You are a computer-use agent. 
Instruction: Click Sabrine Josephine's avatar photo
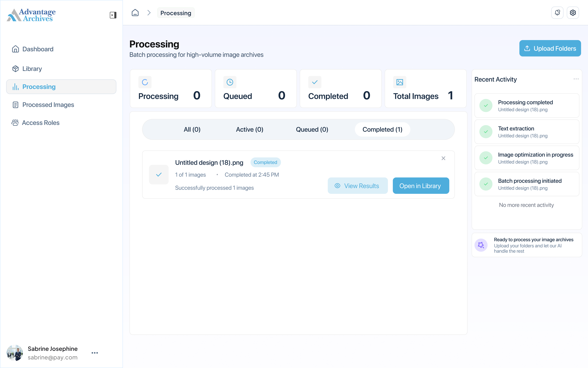[15, 353]
